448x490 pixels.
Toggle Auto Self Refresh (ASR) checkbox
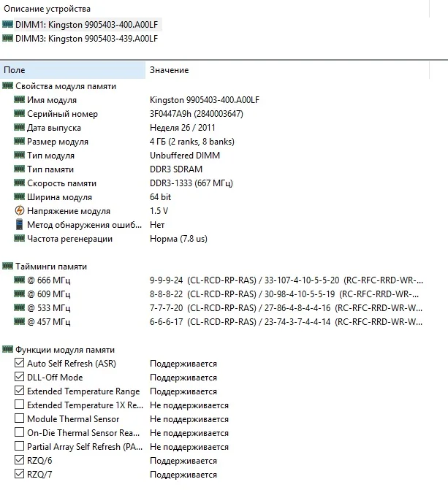[20, 363]
